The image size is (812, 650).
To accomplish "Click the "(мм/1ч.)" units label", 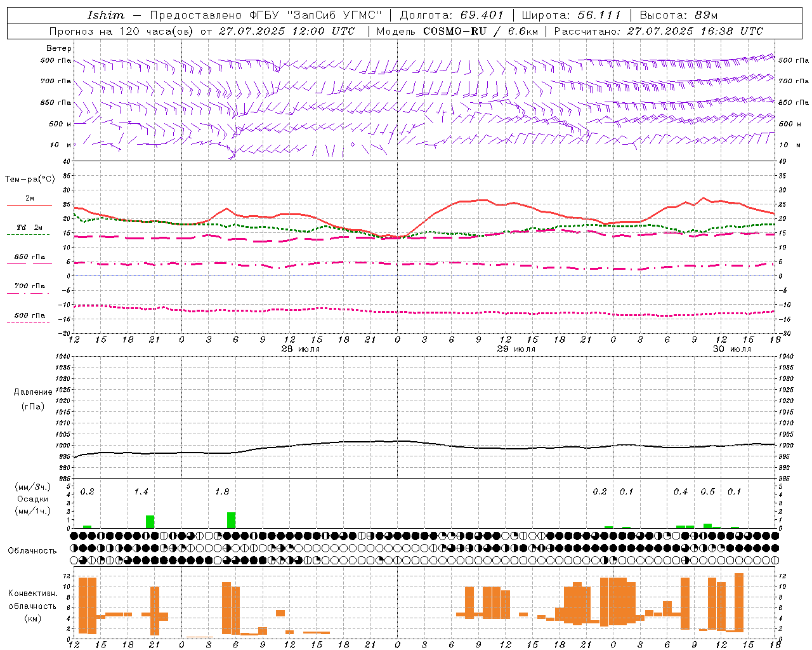I will [33, 511].
